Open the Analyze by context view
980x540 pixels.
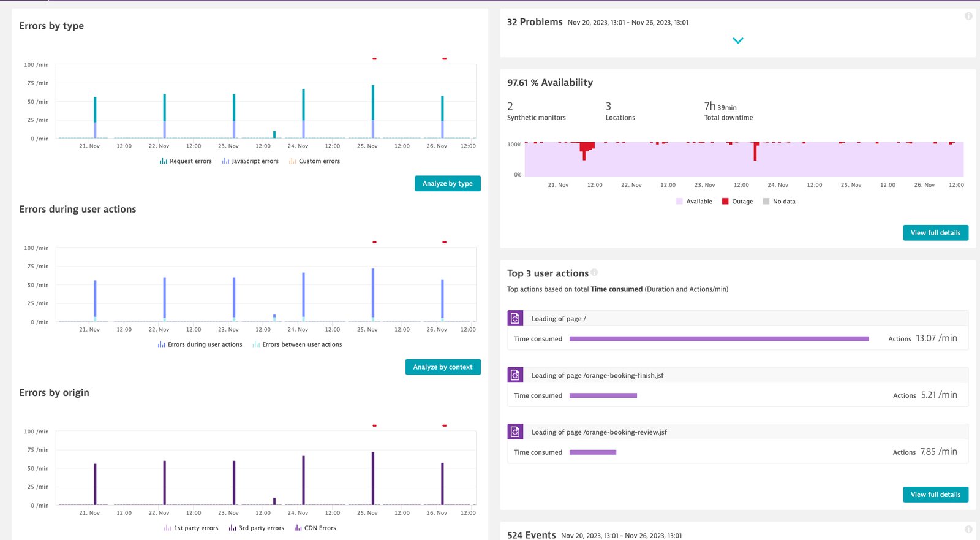point(443,367)
